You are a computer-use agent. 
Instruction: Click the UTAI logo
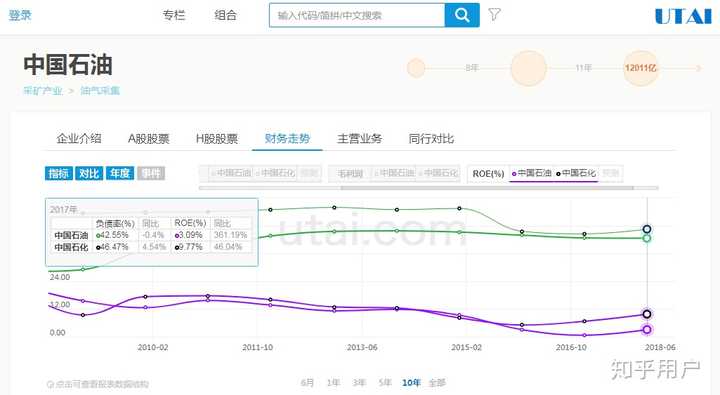click(683, 16)
